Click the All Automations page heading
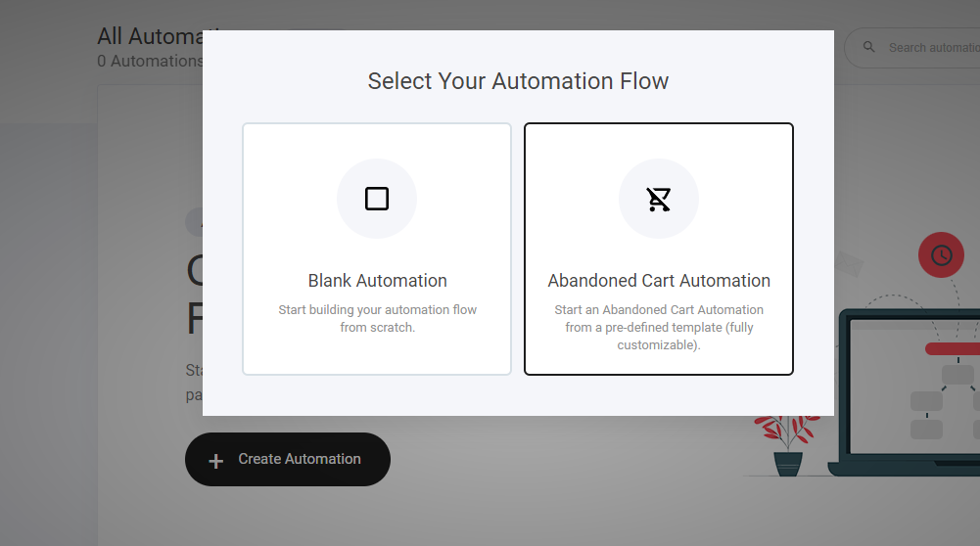Image resolution: width=980 pixels, height=546 pixels. pos(149,37)
